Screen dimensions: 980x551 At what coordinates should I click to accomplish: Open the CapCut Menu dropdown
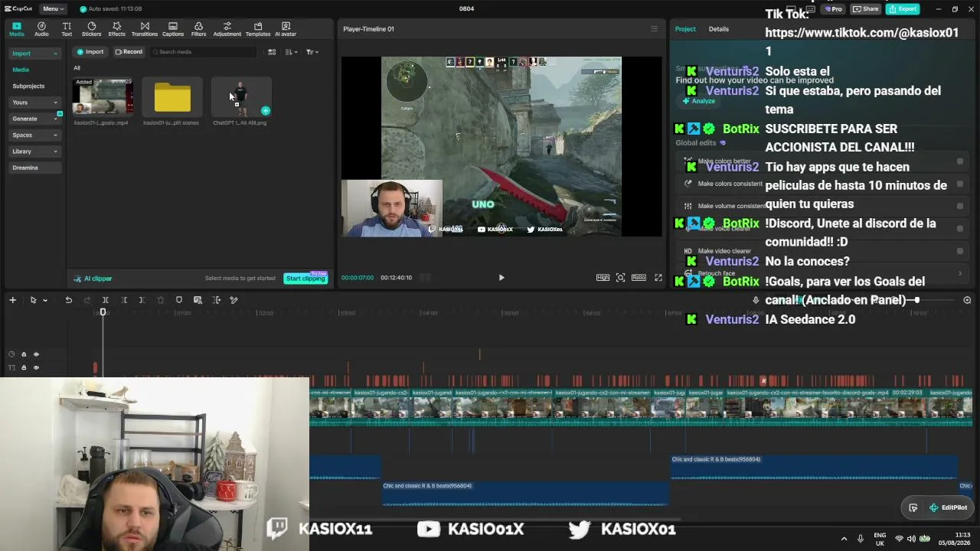click(53, 8)
